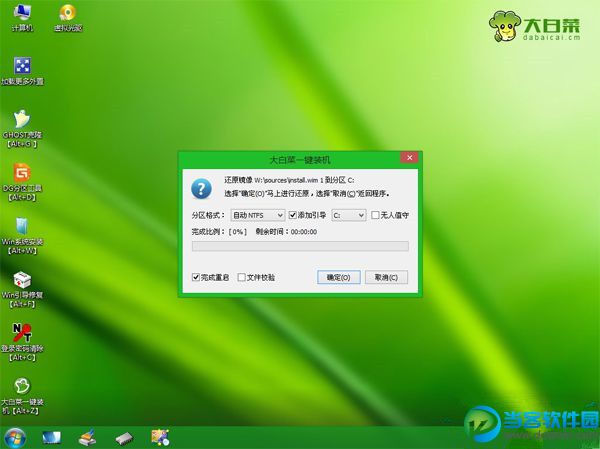
Task: Click the 取消(C) button
Action: (386, 277)
